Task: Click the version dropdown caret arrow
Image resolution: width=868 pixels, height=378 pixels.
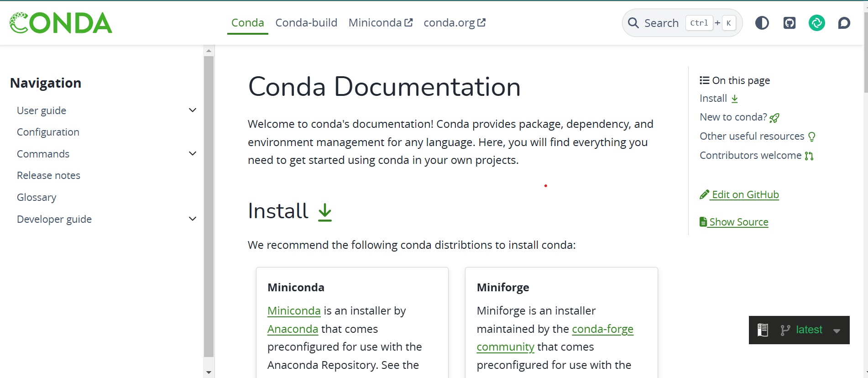Action: coord(837,331)
